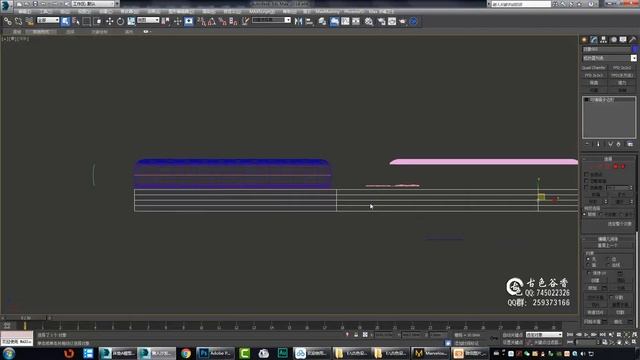Open the reference coordinate system dropdown

[148, 20]
